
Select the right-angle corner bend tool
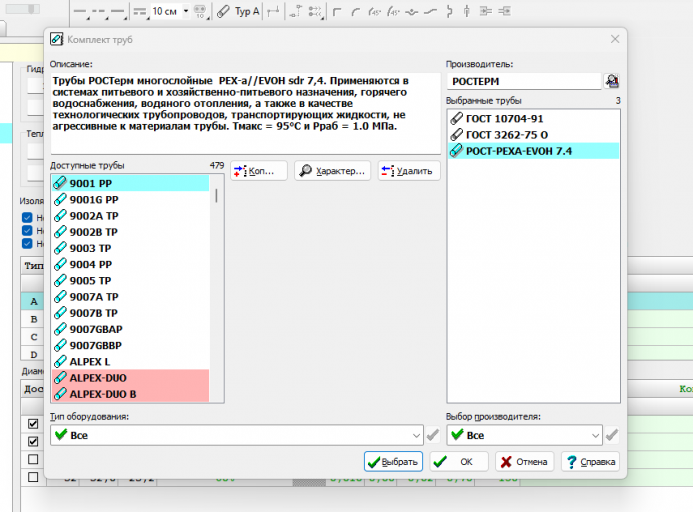[337, 11]
